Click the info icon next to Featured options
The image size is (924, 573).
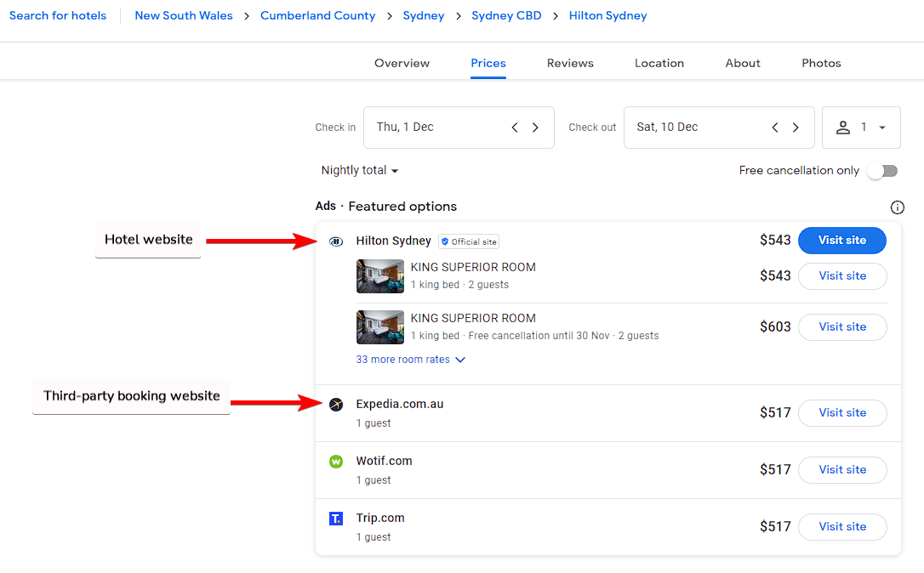pos(897,207)
